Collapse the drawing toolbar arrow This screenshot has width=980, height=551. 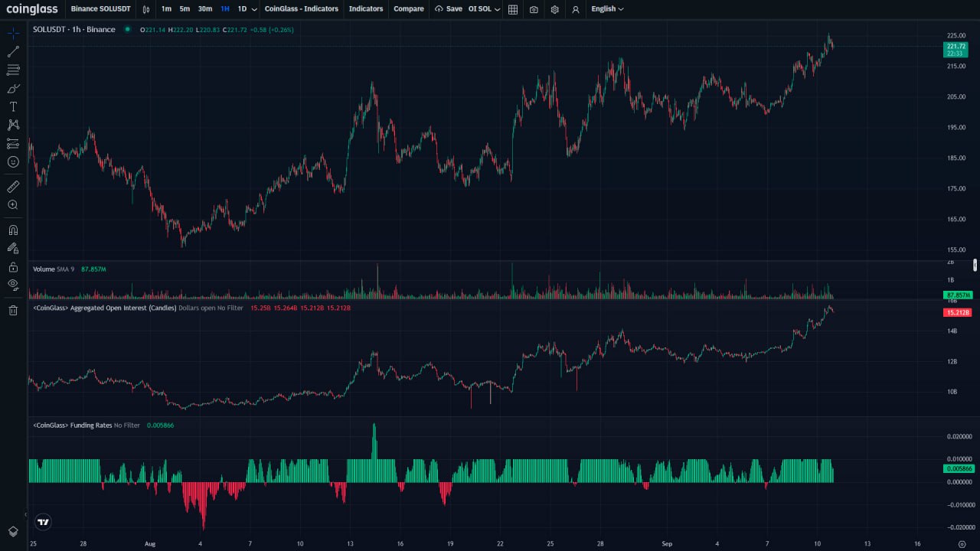tap(25, 515)
